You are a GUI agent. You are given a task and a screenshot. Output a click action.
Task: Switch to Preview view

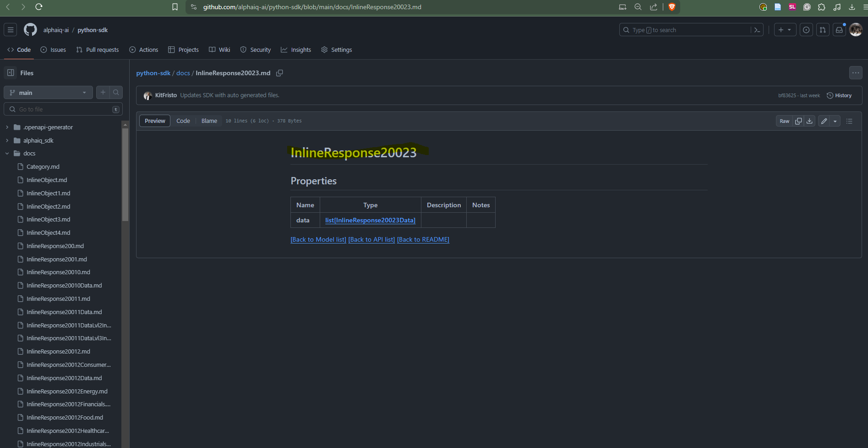tap(155, 121)
